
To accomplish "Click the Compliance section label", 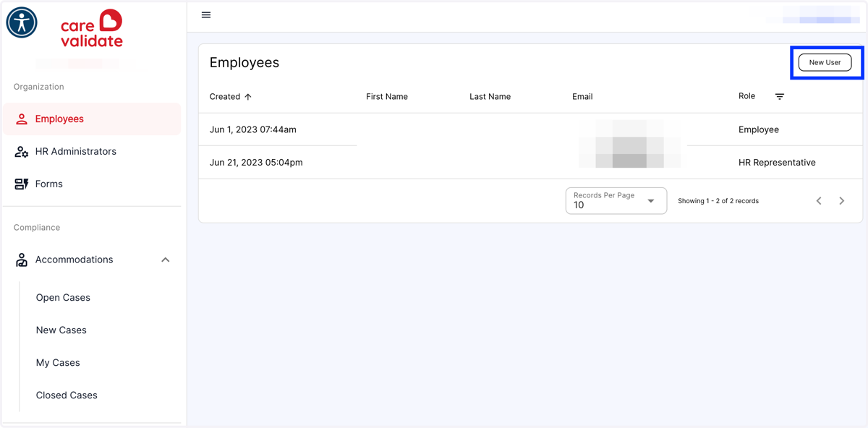I will pos(37,228).
